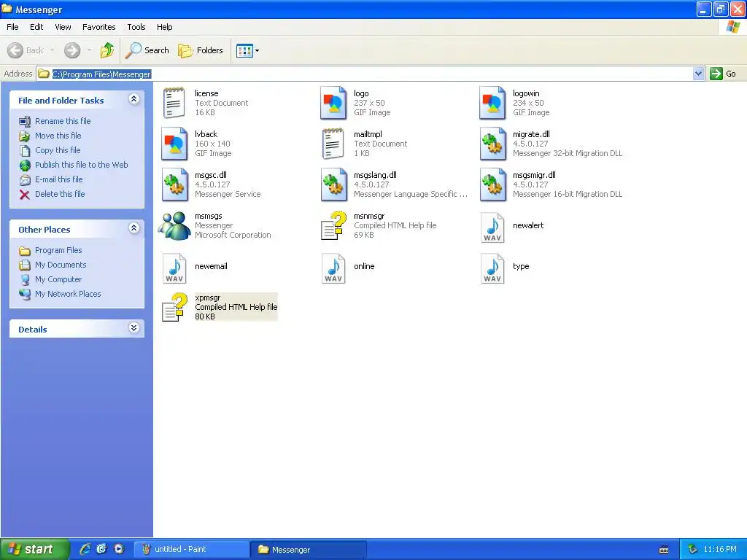Click the clock showing 11:16 PM
Image resolution: width=747 pixels, height=560 pixels.
coord(720,550)
